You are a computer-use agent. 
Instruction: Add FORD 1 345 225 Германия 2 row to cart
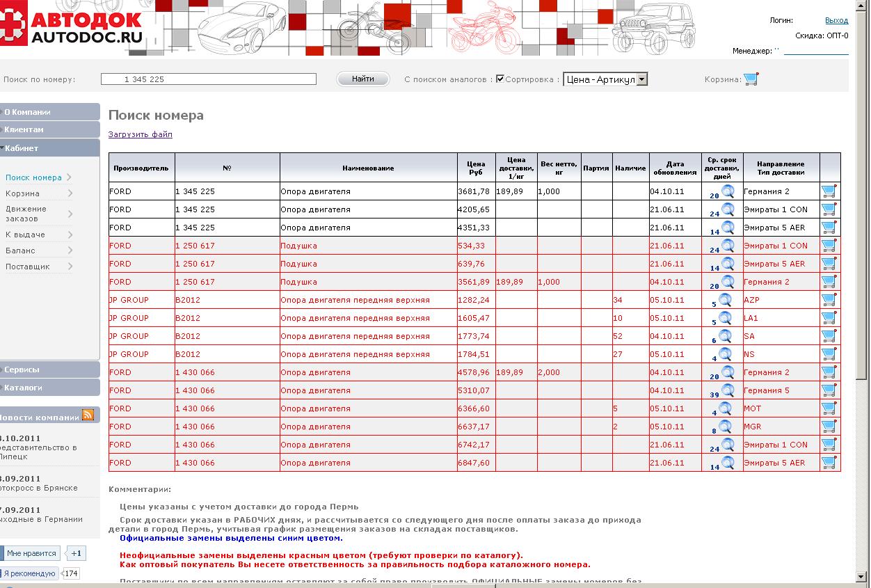[x=829, y=191]
